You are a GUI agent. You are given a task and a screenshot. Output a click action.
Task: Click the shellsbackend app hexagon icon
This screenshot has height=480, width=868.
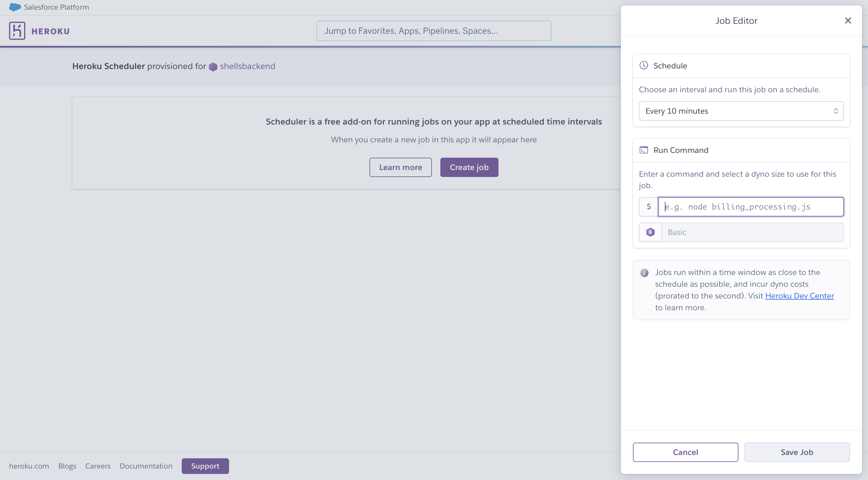[x=213, y=67]
